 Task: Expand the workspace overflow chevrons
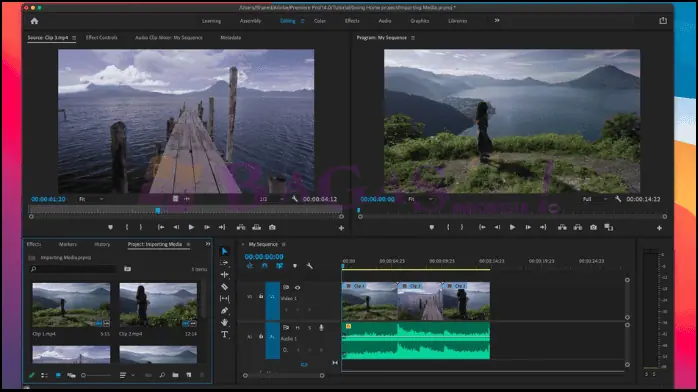497,20
